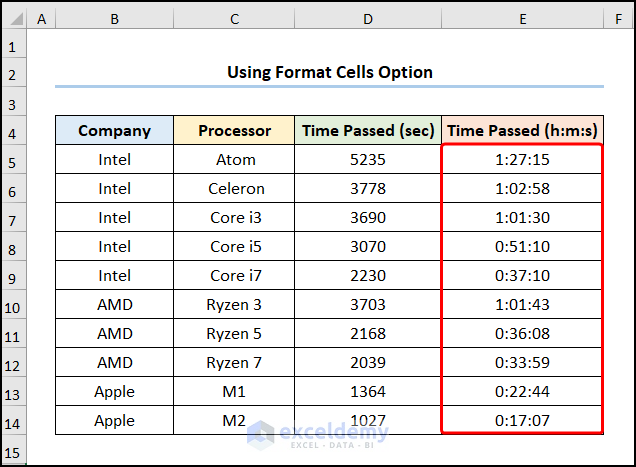
Task: Click row 10 header
Action: click(13, 305)
